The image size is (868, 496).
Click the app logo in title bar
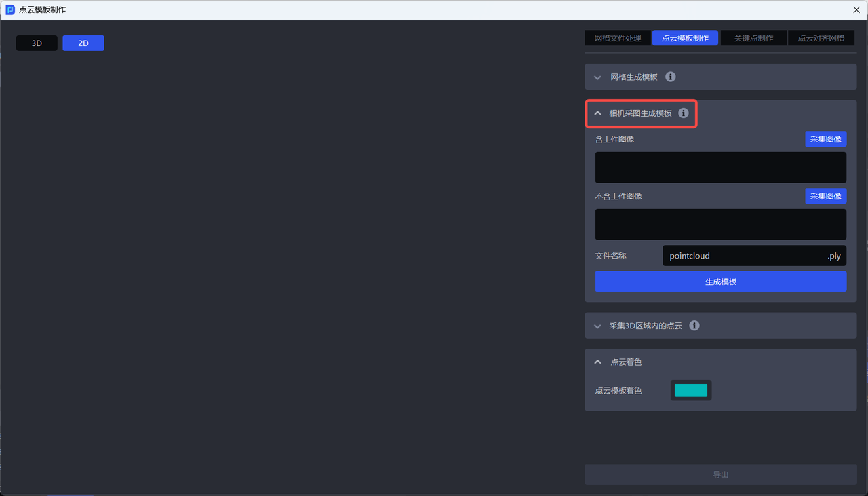click(x=10, y=9)
